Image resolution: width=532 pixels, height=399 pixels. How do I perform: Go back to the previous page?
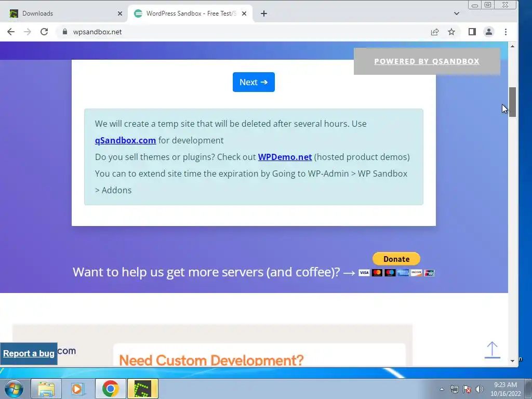tap(11, 32)
